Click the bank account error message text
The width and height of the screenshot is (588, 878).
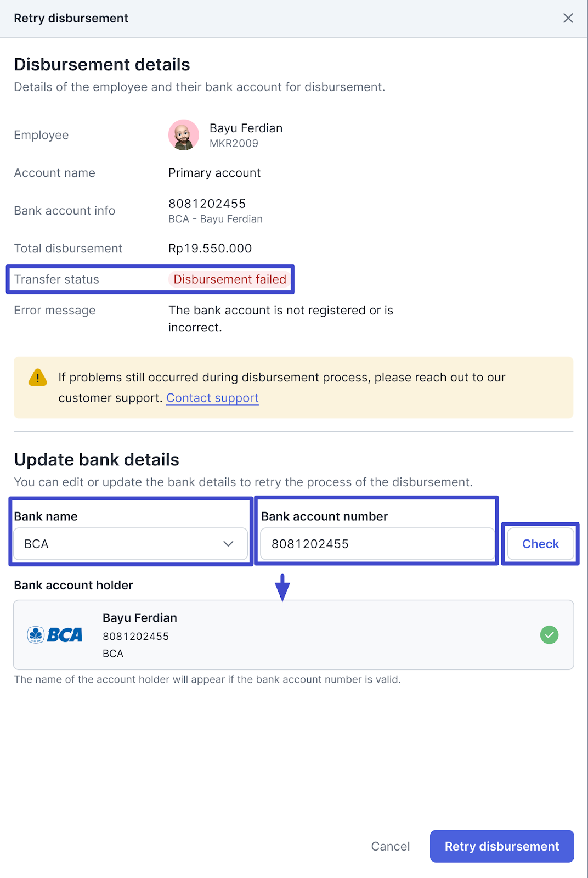click(x=280, y=319)
